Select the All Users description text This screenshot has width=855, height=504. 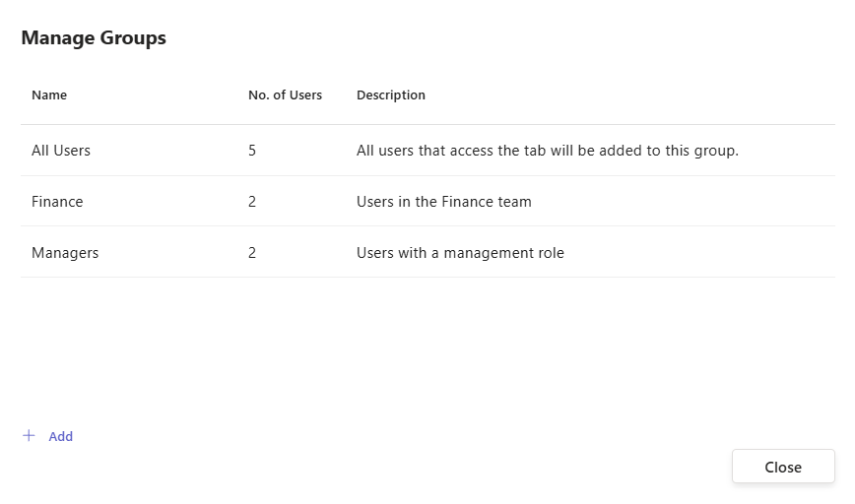[x=547, y=151]
